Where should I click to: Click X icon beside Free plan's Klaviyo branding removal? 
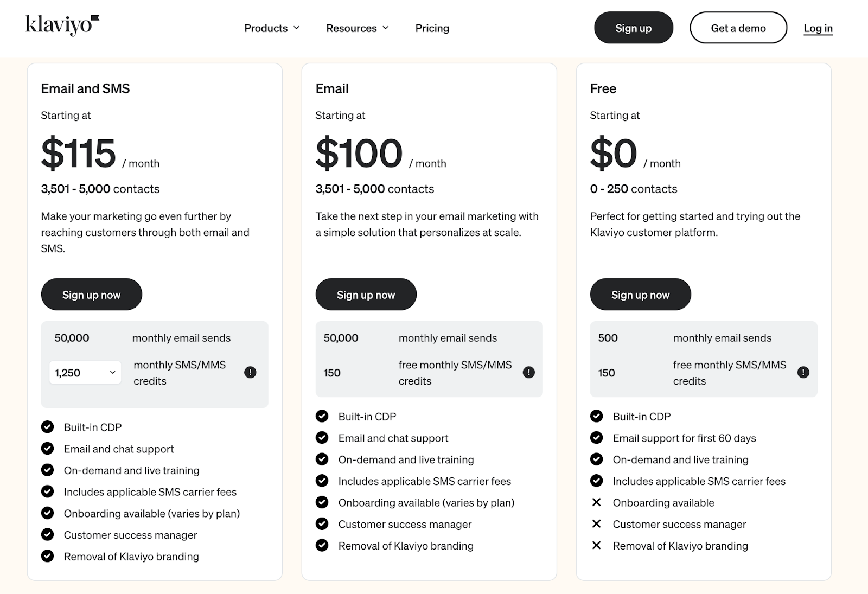point(596,546)
